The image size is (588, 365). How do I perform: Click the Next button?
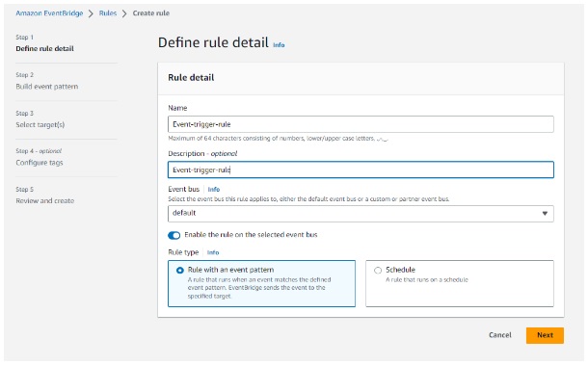(545, 335)
